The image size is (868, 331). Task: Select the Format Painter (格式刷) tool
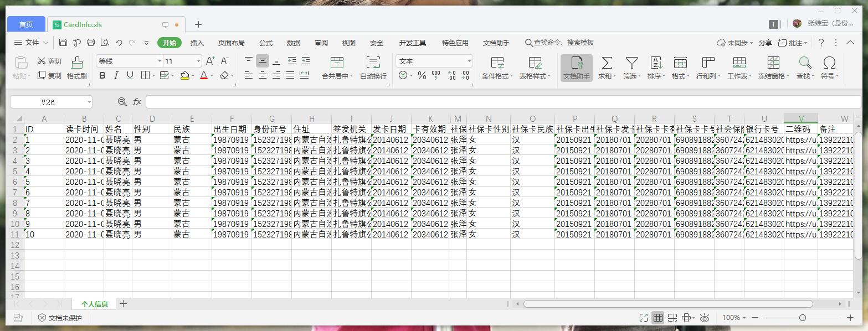click(77, 68)
